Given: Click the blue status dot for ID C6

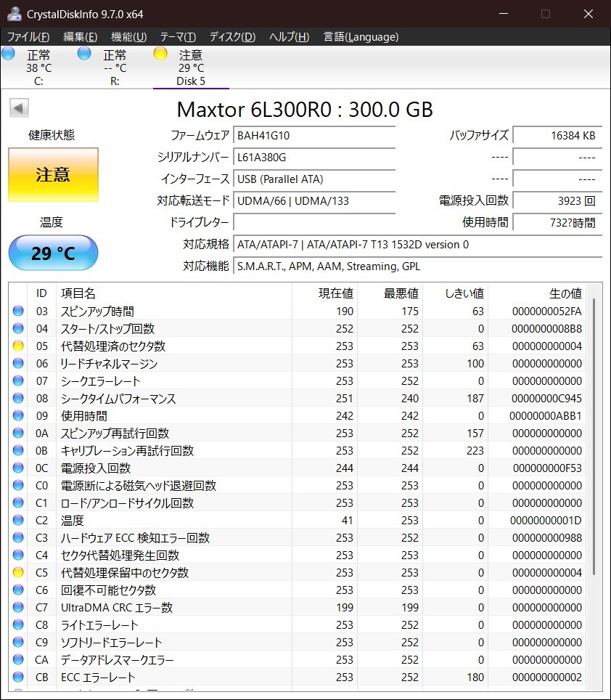Looking at the screenshot, I should (18, 590).
